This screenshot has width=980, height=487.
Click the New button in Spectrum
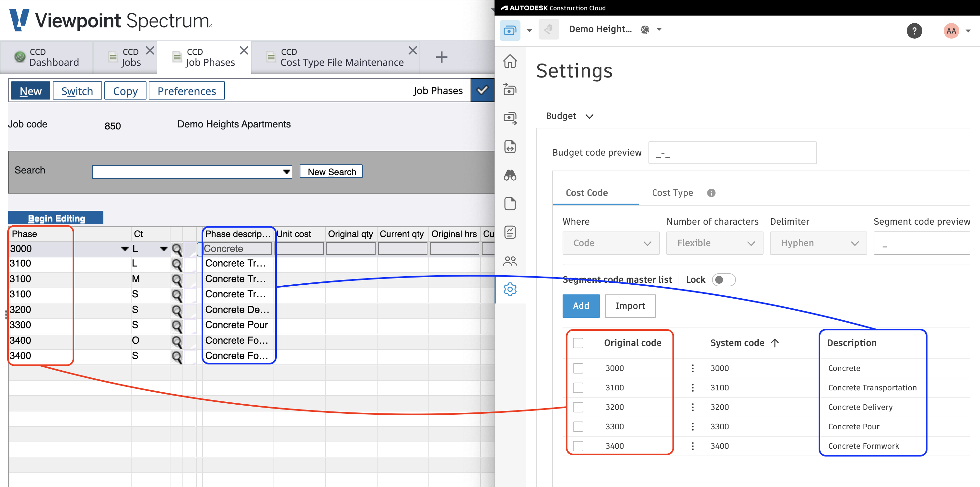click(30, 90)
